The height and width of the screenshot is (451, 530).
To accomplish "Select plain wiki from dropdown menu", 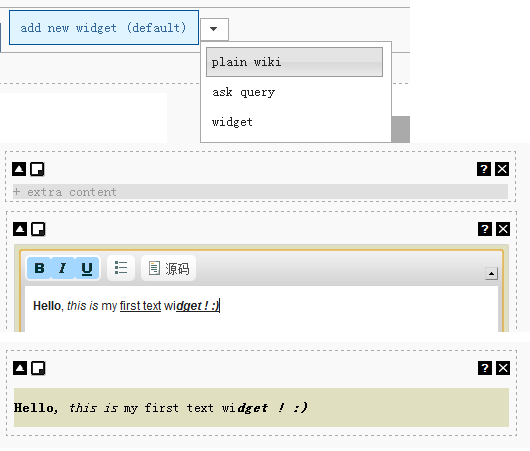I will click(x=294, y=62).
